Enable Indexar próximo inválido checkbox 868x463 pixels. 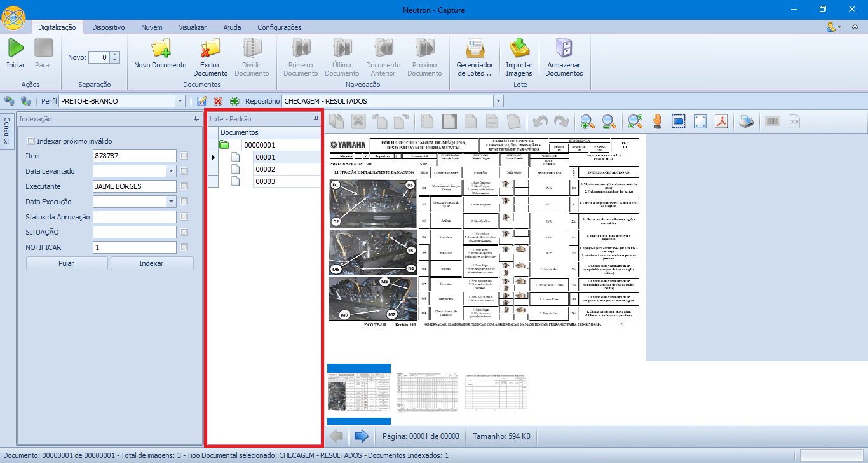point(31,141)
